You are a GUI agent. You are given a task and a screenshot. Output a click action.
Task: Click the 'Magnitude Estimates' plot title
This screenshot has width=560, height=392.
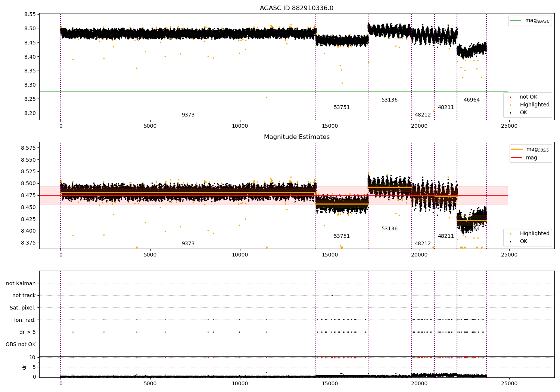click(296, 137)
